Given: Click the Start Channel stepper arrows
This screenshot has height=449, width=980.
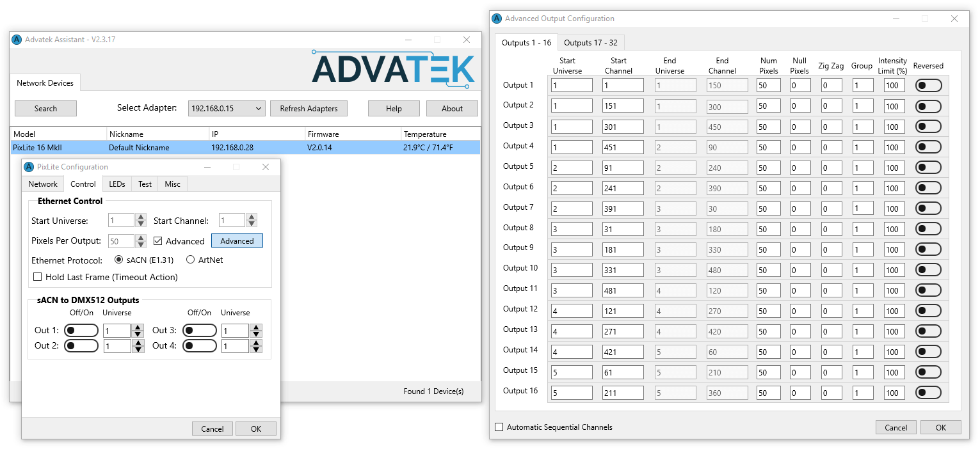Looking at the screenshot, I should [252, 221].
